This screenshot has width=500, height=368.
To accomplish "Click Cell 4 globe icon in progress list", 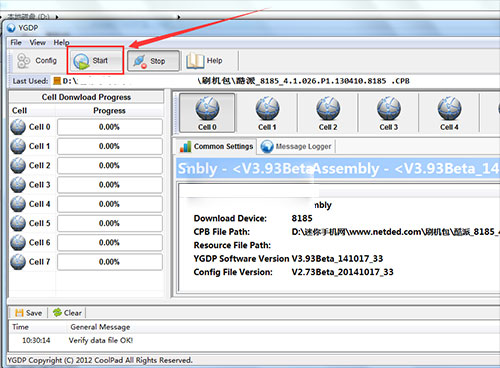I will click(x=18, y=204).
